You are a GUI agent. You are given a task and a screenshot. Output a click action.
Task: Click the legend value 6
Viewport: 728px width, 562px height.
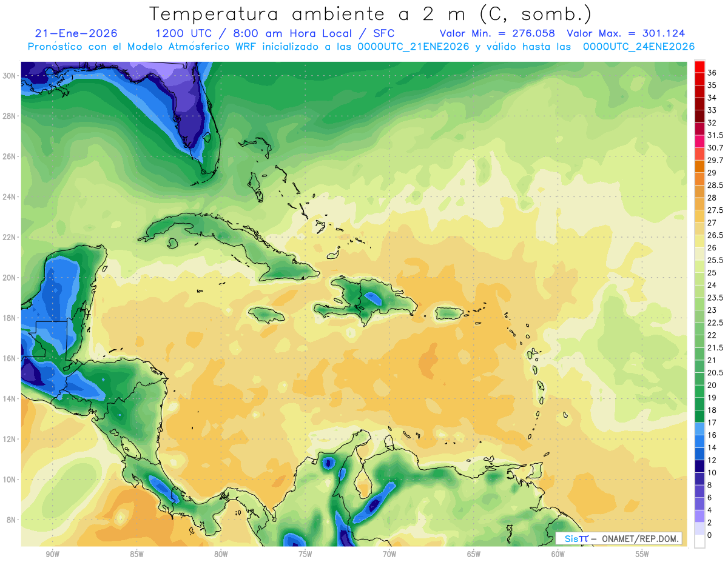click(x=710, y=498)
